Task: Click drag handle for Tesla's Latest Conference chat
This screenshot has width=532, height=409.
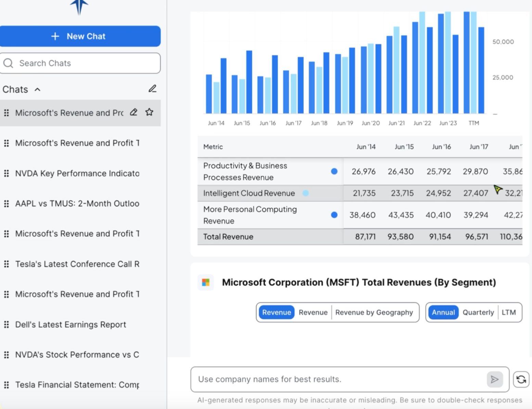Action: pyautogui.click(x=6, y=264)
